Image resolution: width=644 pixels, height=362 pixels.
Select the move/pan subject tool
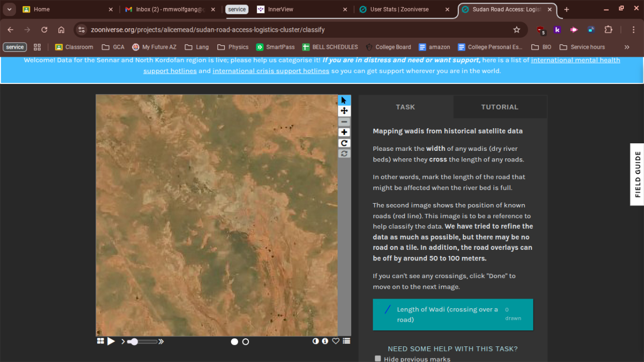click(344, 111)
